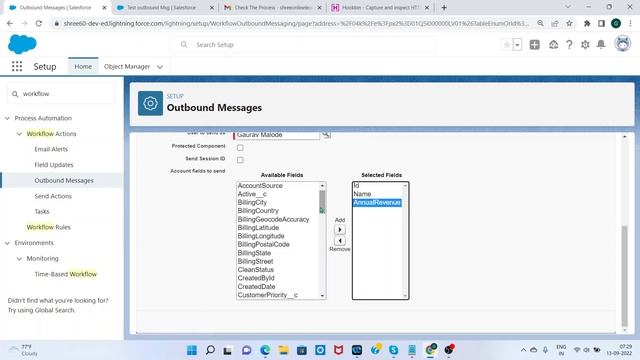
Task: Switch to Home tab in Setup
Action: click(83, 66)
